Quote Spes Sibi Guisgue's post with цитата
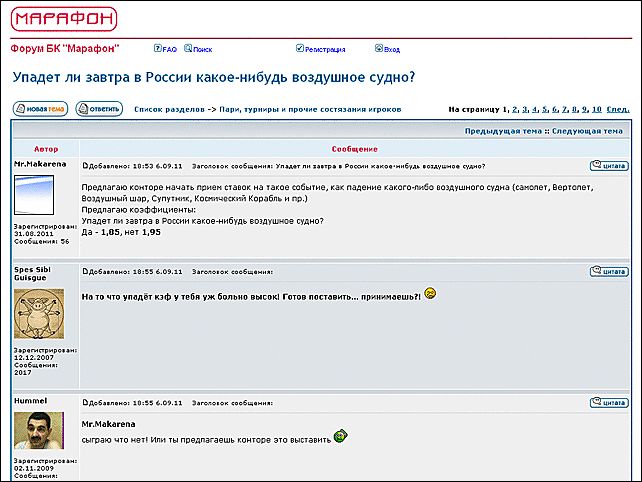 pos(609,271)
